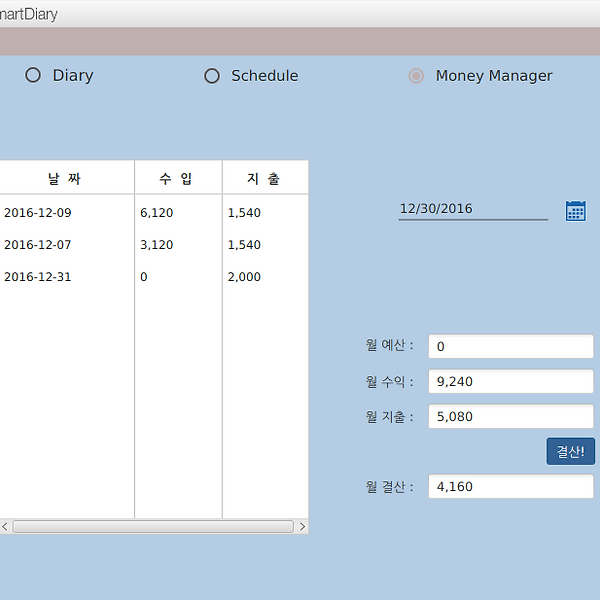Select the Schedule radio button

point(211,75)
